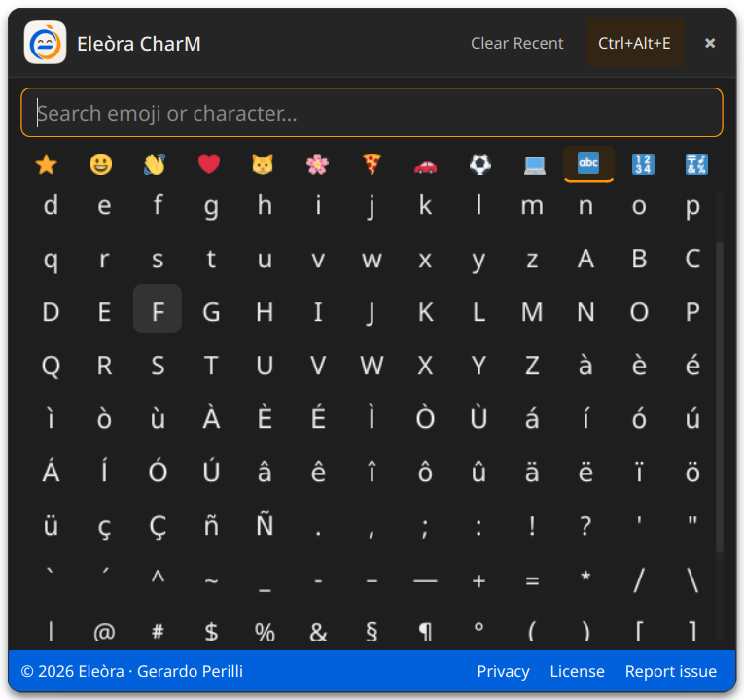This screenshot has height=700, width=744.
Task: Pick the uppercase Ç cedilla
Action: click(x=158, y=526)
